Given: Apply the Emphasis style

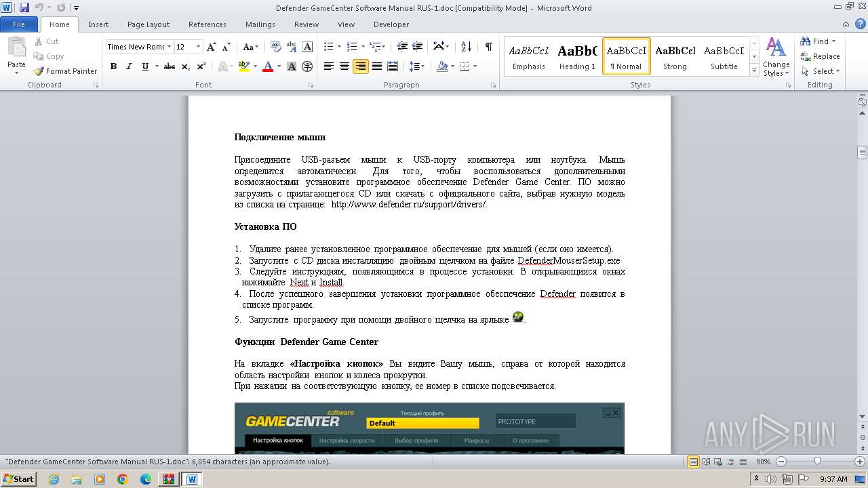Looking at the screenshot, I should tap(529, 56).
